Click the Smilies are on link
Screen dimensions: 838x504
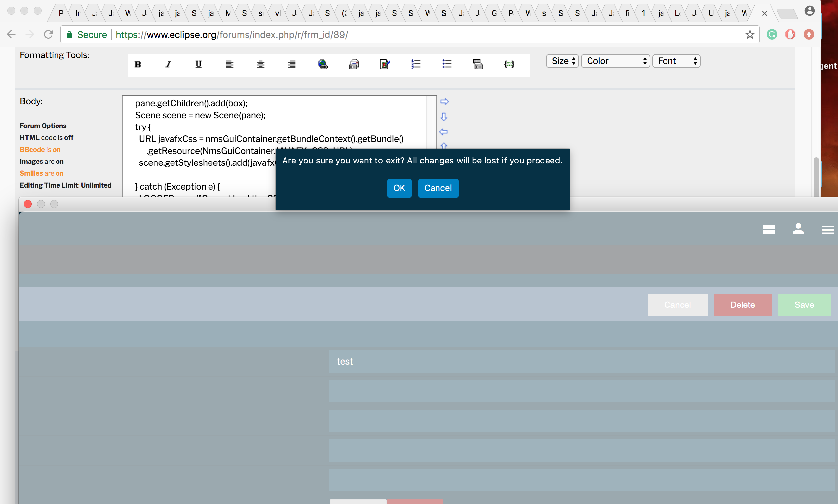coord(41,173)
